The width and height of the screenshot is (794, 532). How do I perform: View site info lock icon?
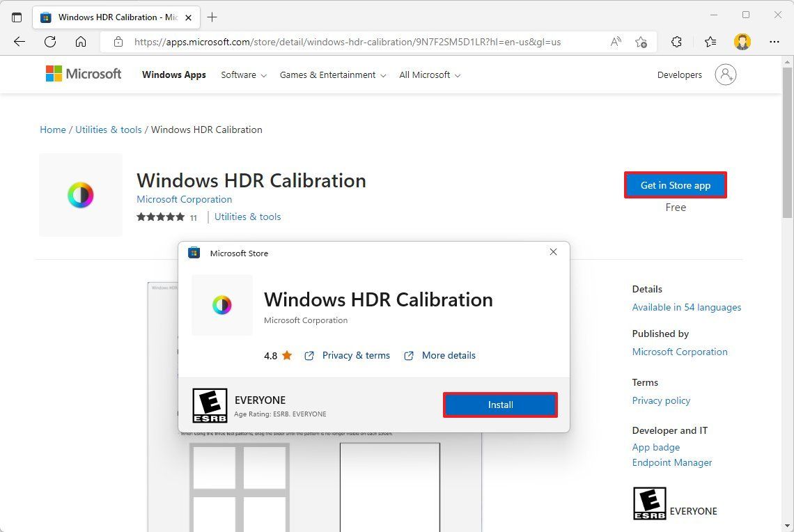118,42
